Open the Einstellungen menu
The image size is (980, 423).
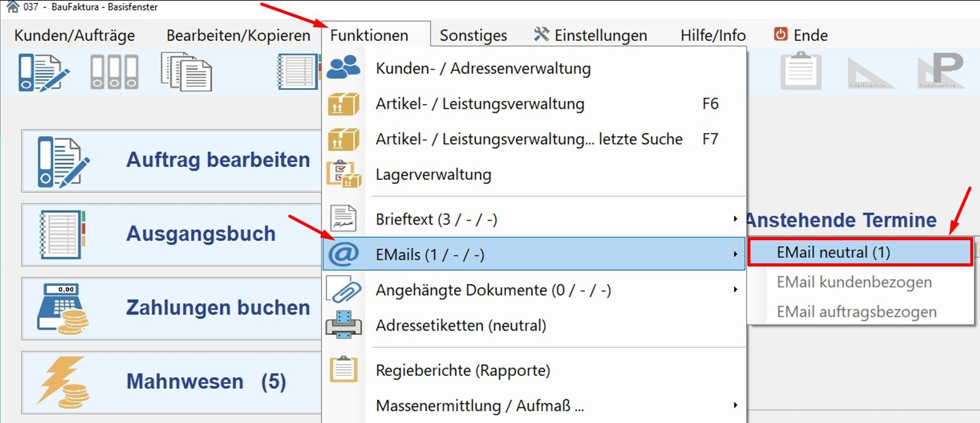coord(590,35)
